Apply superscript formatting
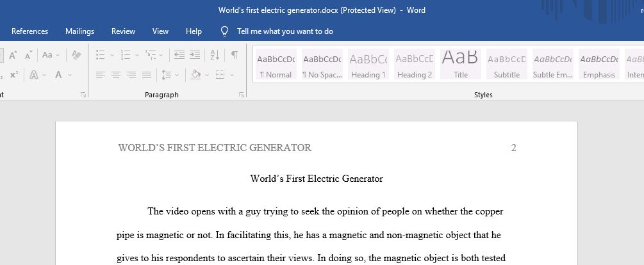644x265 pixels. [x=14, y=75]
